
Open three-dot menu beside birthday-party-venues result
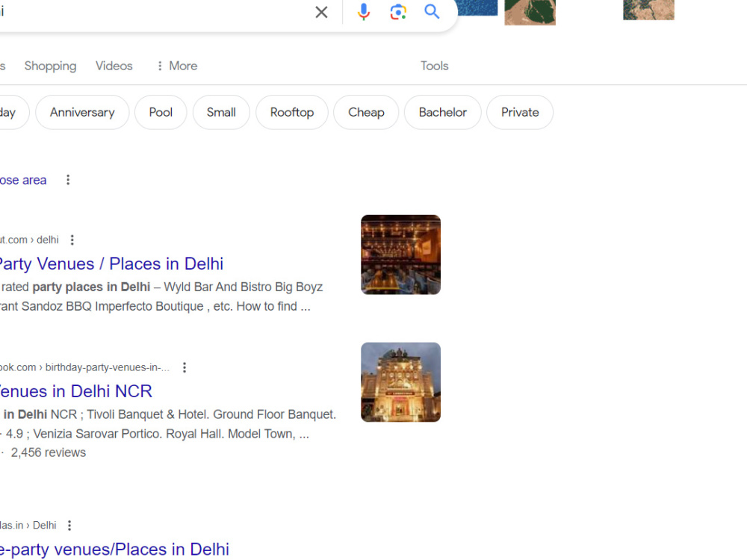[185, 367]
